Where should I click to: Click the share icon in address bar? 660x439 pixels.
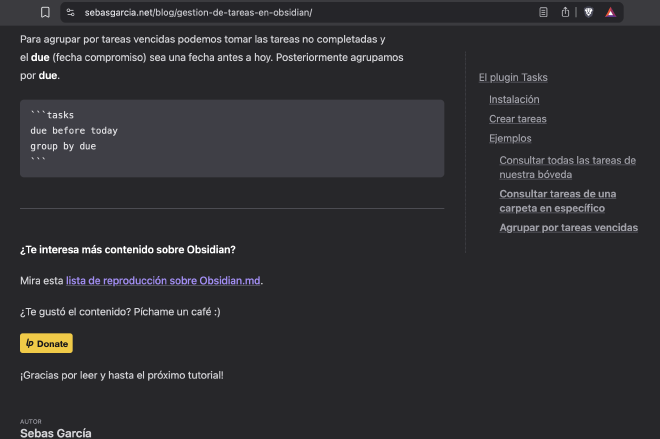tap(565, 12)
